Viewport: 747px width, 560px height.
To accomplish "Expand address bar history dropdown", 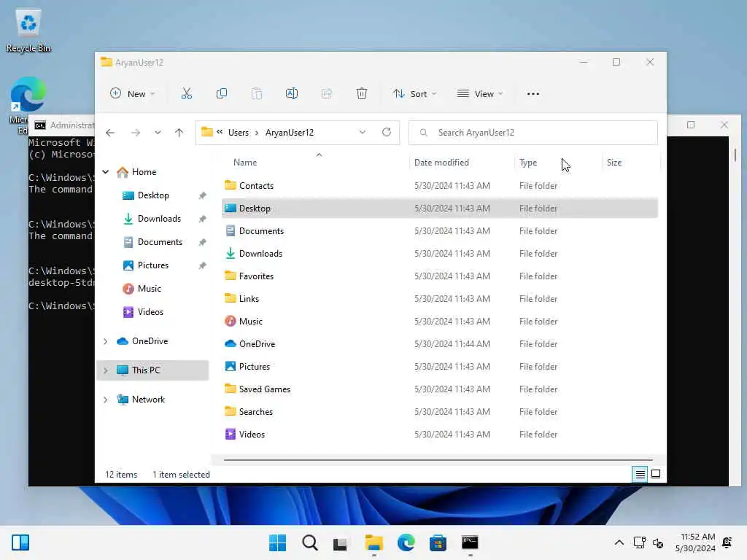I will (363, 133).
